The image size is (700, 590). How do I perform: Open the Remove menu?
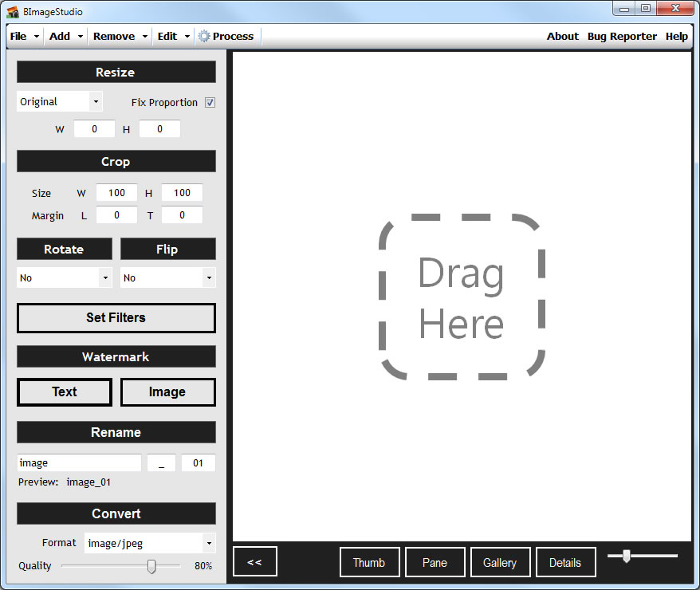coord(114,37)
